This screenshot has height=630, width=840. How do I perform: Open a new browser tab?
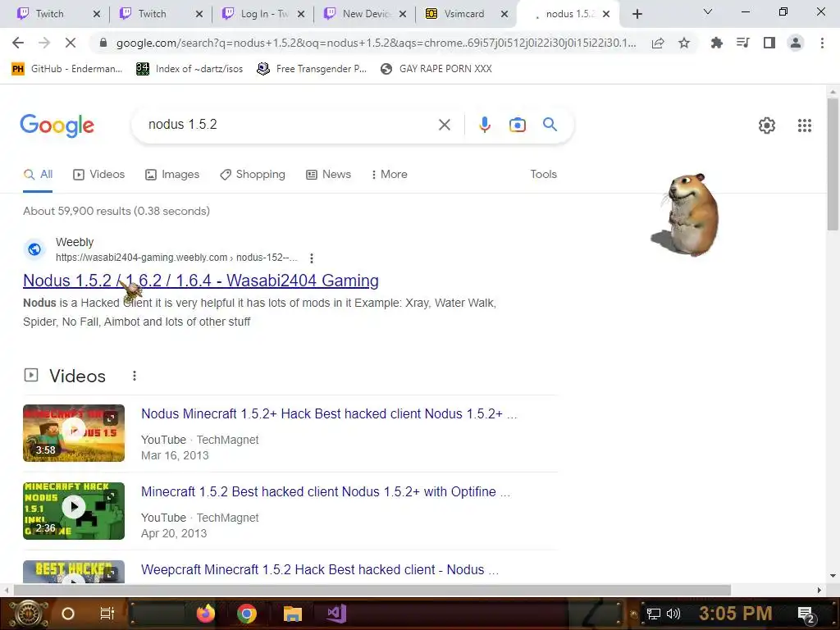coord(637,14)
